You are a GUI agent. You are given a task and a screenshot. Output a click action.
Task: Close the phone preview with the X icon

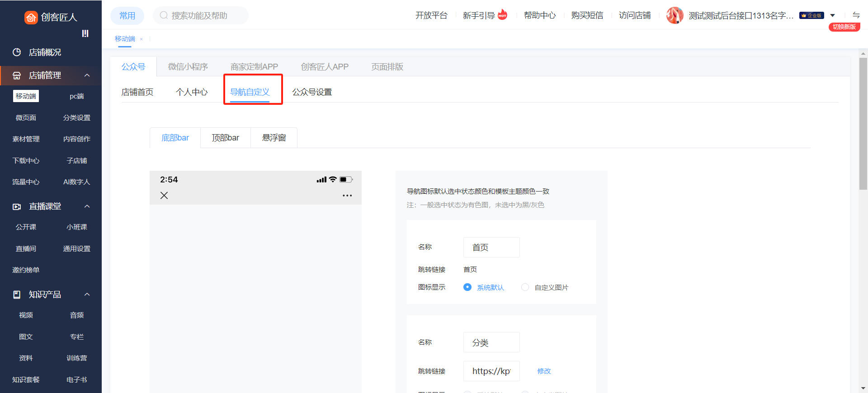click(164, 196)
